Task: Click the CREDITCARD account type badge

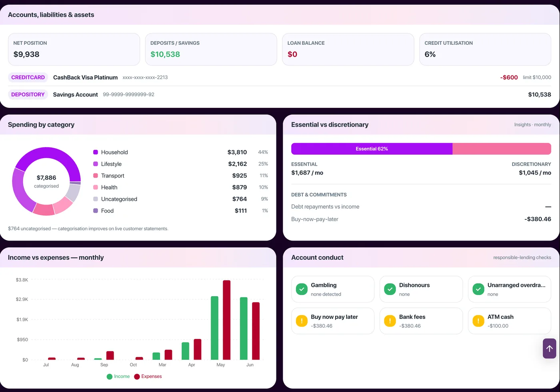Action: (x=28, y=78)
